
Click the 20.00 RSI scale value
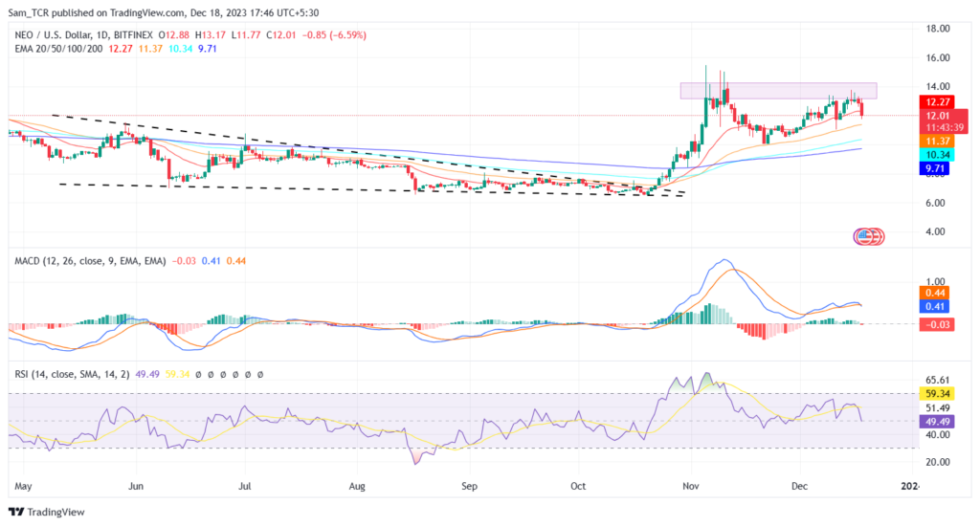pyautogui.click(x=938, y=462)
